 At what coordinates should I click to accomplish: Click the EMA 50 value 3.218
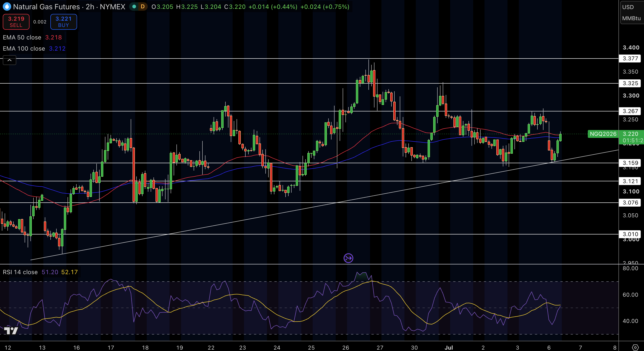53,38
